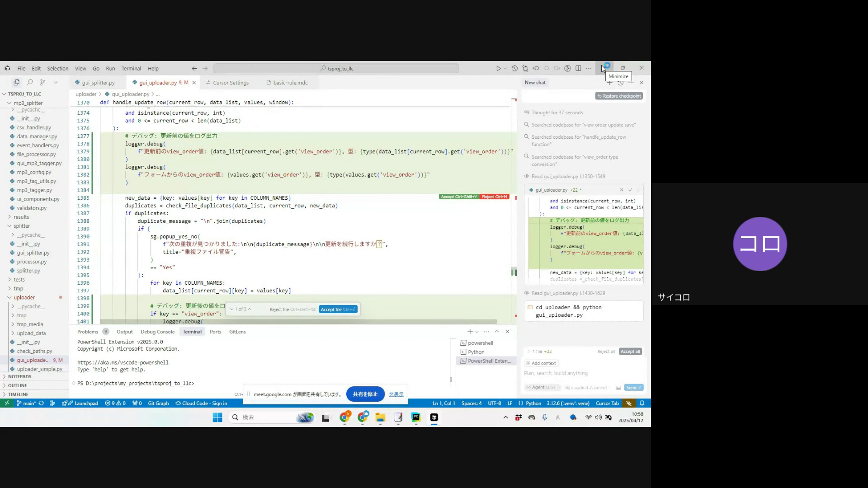Image resolution: width=868 pixels, height=488 pixels.
Task: Toggle the split editor layout icon
Action: click(578, 69)
